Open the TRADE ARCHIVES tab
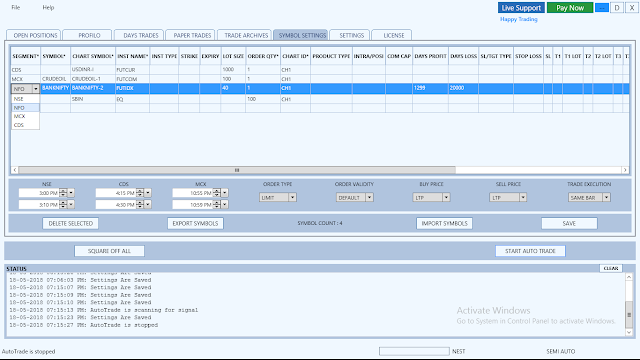Screen dimensions: 640x360 click(x=246, y=35)
